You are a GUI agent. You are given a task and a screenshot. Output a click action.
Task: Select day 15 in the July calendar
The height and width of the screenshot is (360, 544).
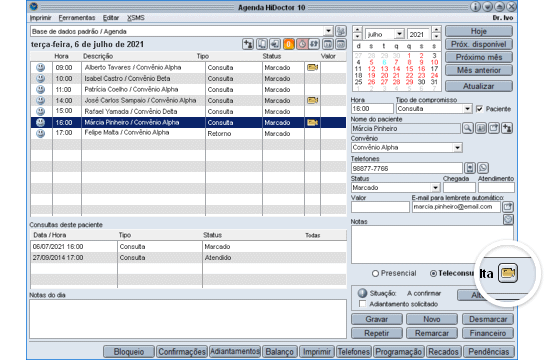409,69
